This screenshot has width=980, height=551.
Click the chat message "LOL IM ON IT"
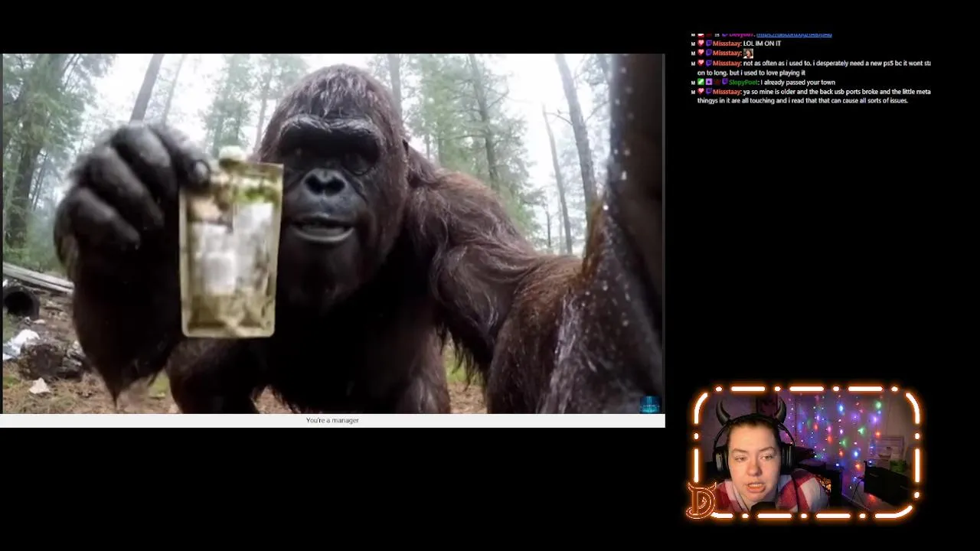coord(762,44)
